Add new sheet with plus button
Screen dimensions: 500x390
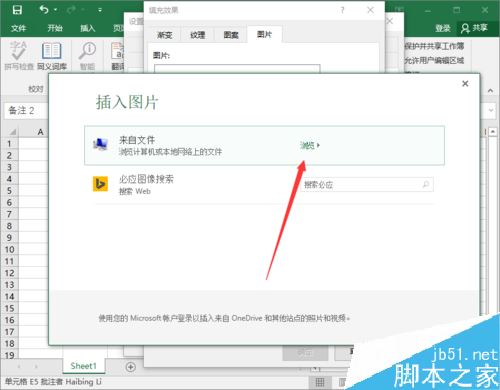(131, 367)
